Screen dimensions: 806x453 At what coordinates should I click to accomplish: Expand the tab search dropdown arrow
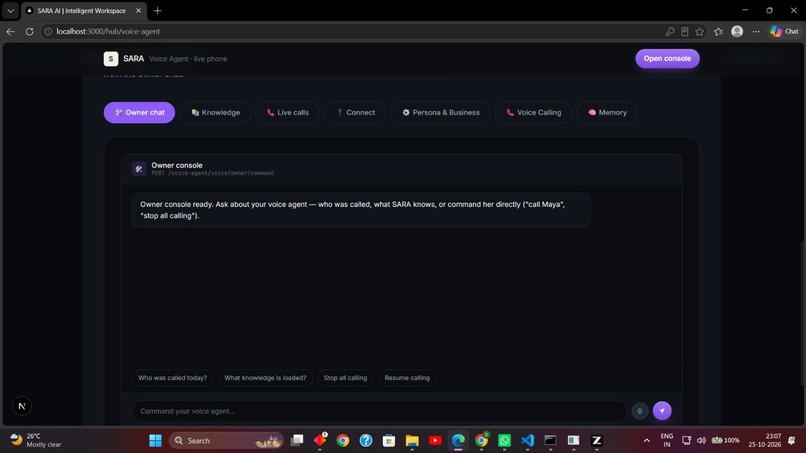pos(10,10)
